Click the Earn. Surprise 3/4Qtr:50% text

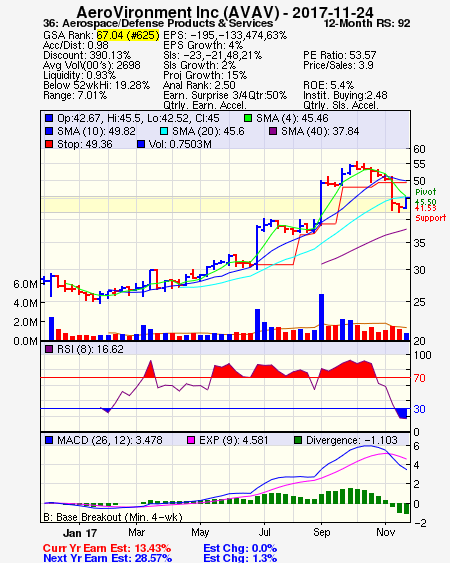225,96
